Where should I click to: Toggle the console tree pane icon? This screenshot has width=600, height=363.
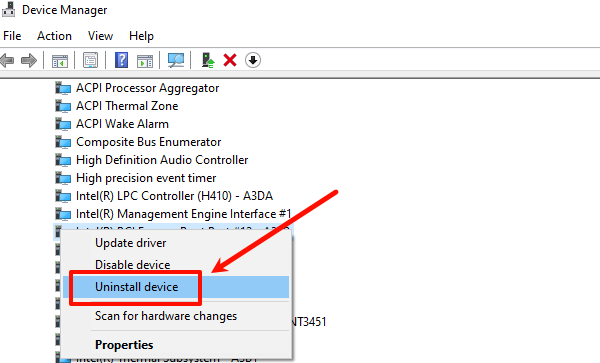[x=60, y=60]
